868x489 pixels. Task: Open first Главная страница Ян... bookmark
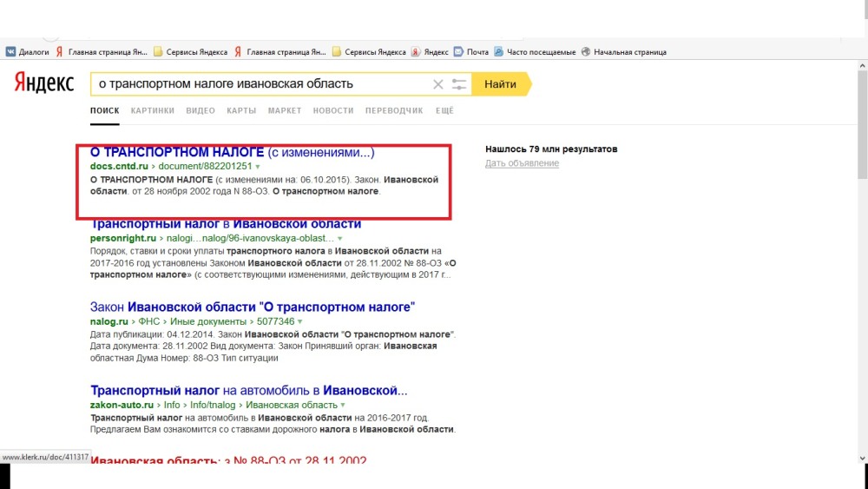pos(102,52)
